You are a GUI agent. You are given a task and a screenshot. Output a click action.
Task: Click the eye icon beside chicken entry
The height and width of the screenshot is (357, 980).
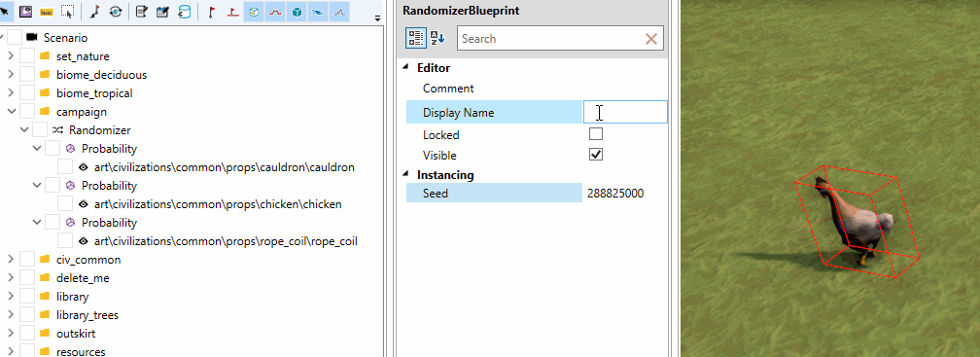pos(84,204)
